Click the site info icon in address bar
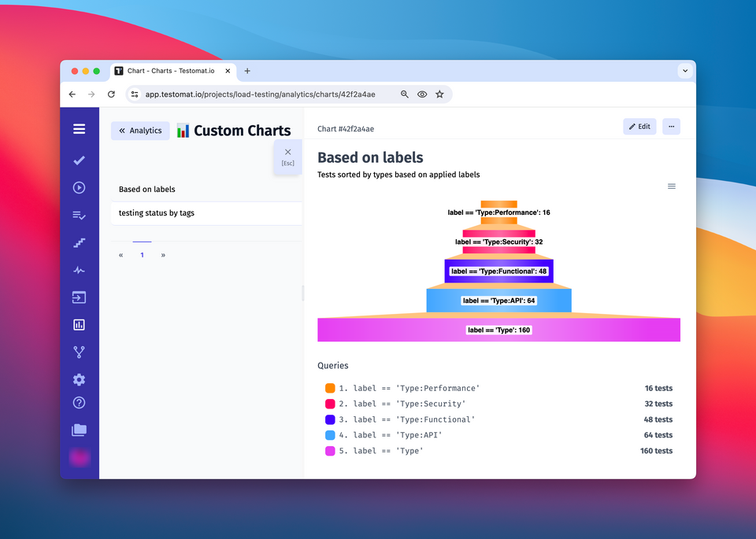The width and height of the screenshot is (756, 539). click(x=135, y=94)
